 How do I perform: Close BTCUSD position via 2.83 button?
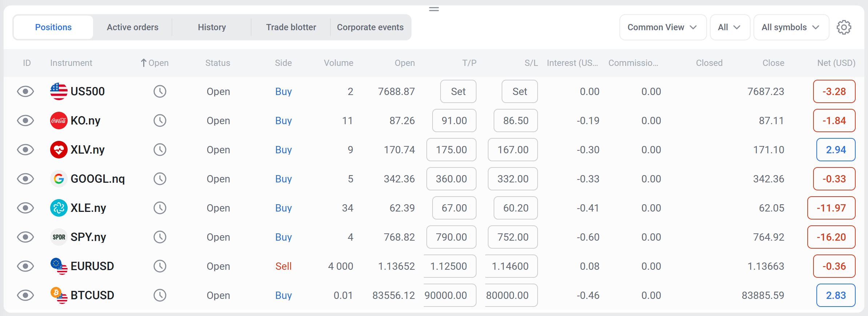836,295
